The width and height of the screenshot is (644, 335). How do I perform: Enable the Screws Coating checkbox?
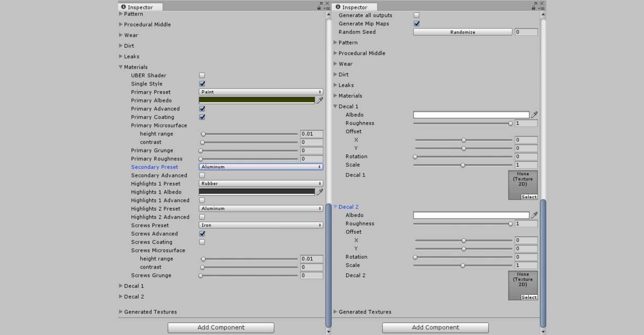[x=202, y=242]
